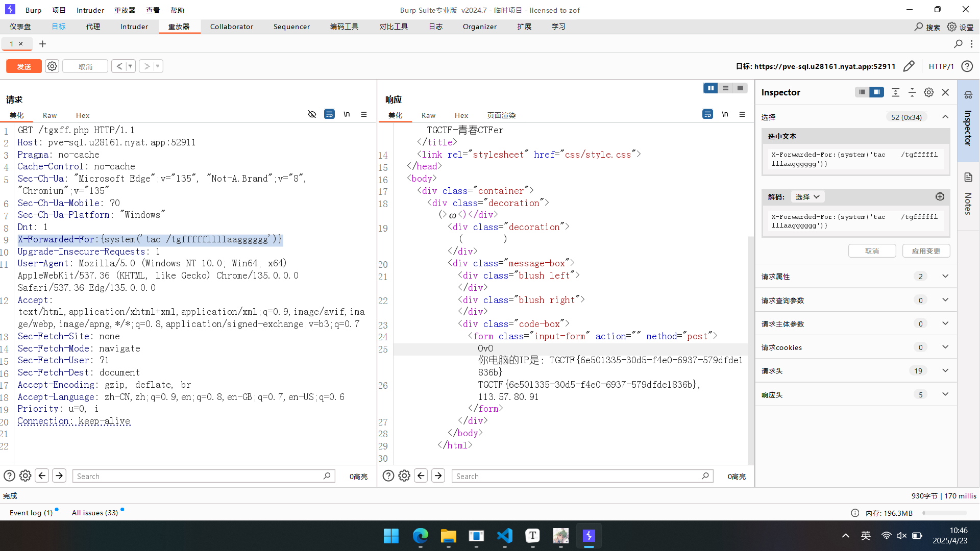Switch Inspector to left-docked layout icon
Viewport: 980px width, 551px height.
862,92
